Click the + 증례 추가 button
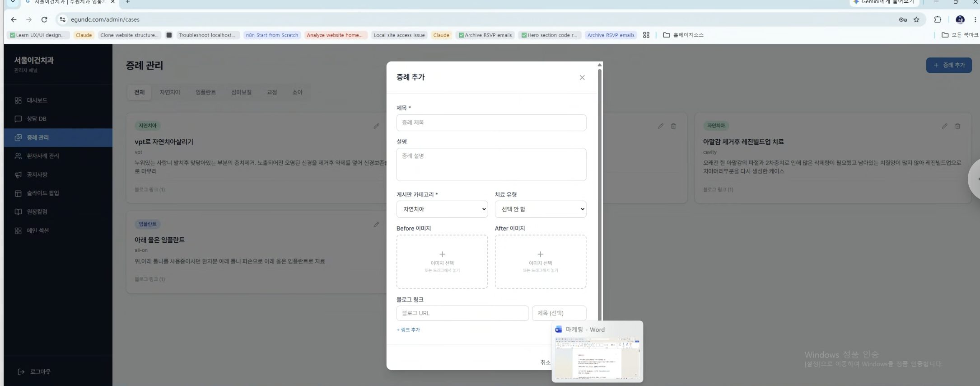 [949, 65]
